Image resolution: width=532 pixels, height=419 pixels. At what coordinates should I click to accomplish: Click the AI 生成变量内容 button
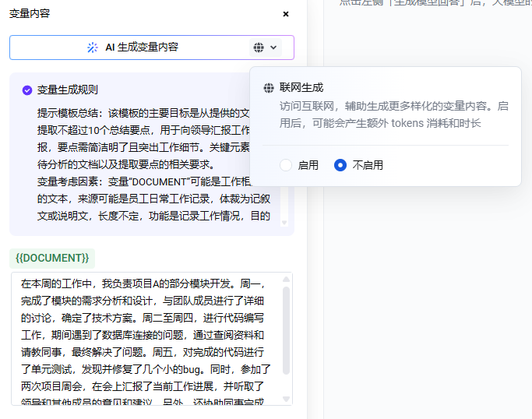[152, 48]
